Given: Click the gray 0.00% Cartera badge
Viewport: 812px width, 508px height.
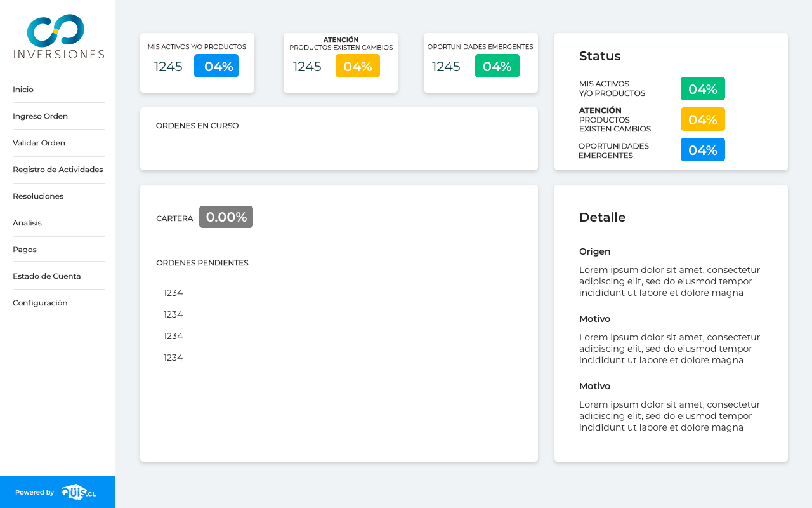Looking at the screenshot, I should pyautogui.click(x=226, y=217).
